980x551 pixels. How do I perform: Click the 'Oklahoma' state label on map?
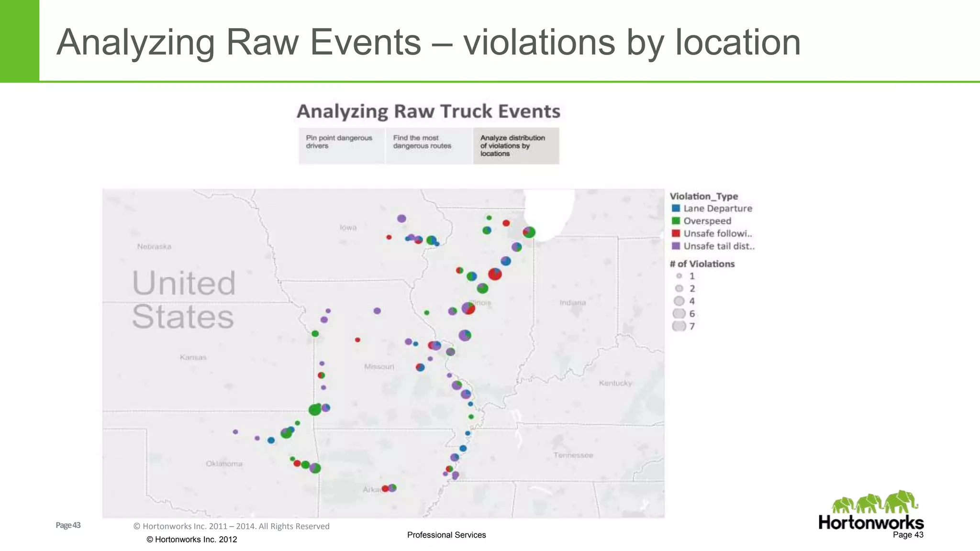click(x=224, y=463)
